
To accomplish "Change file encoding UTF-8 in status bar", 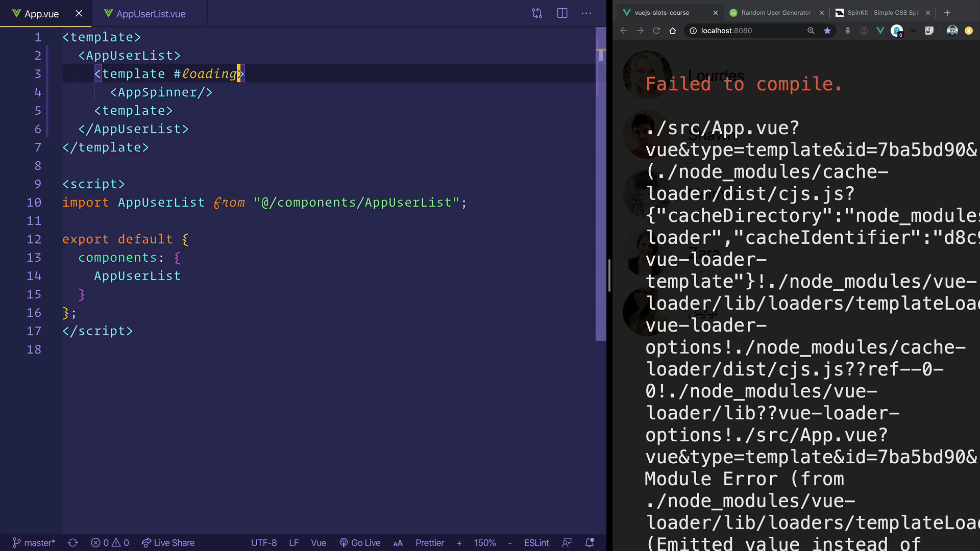I will (x=264, y=543).
